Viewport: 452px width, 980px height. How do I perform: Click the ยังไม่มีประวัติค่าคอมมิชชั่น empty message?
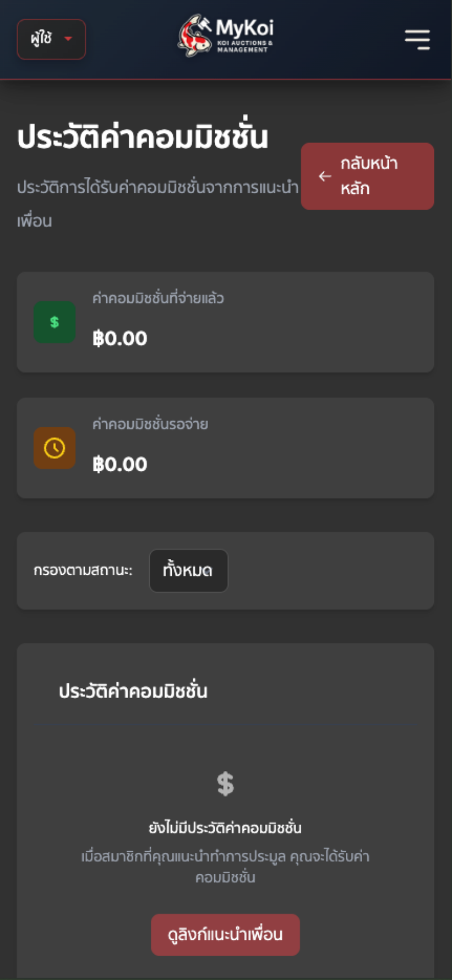tap(225, 828)
